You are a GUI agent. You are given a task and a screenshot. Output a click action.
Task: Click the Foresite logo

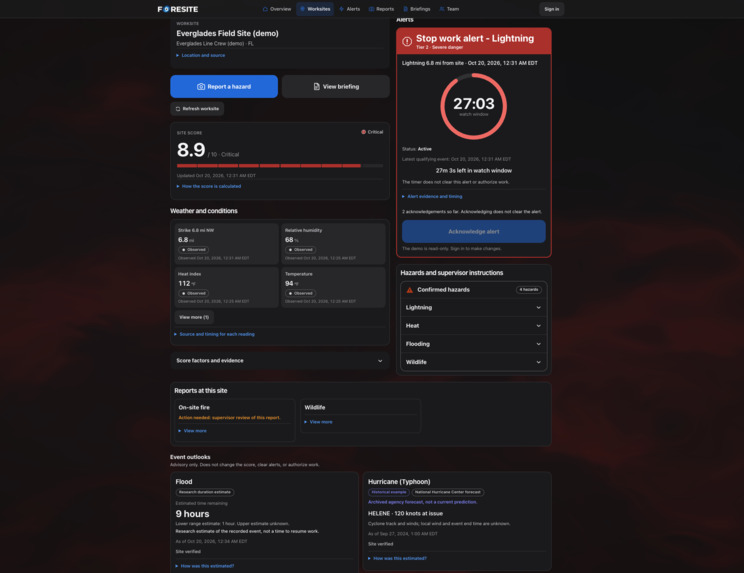[178, 9]
